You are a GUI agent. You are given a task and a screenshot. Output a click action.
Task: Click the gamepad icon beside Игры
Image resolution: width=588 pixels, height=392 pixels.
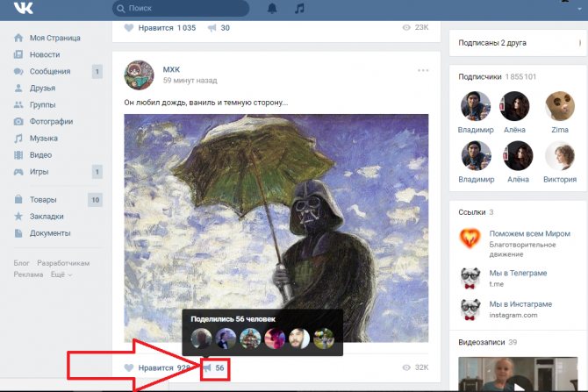(x=18, y=172)
